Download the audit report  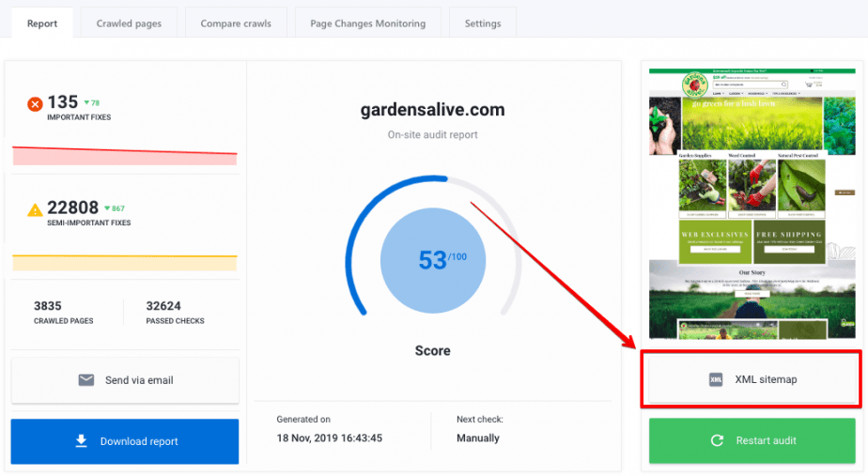click(125, 441)
